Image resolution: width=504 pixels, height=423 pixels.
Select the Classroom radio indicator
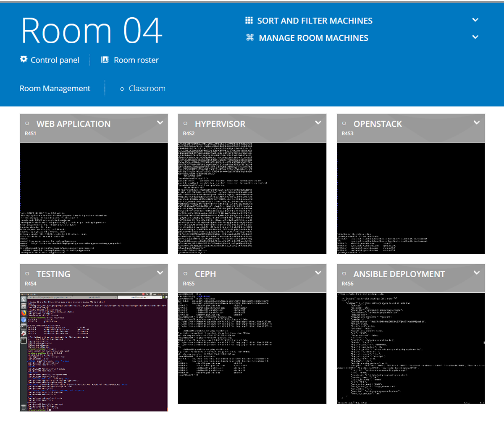(x=122, y=88)
